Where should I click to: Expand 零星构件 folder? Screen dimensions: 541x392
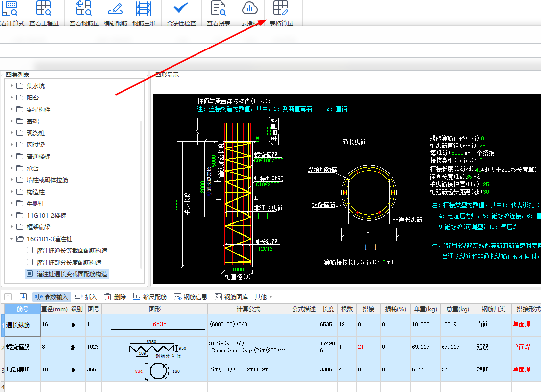11,109
